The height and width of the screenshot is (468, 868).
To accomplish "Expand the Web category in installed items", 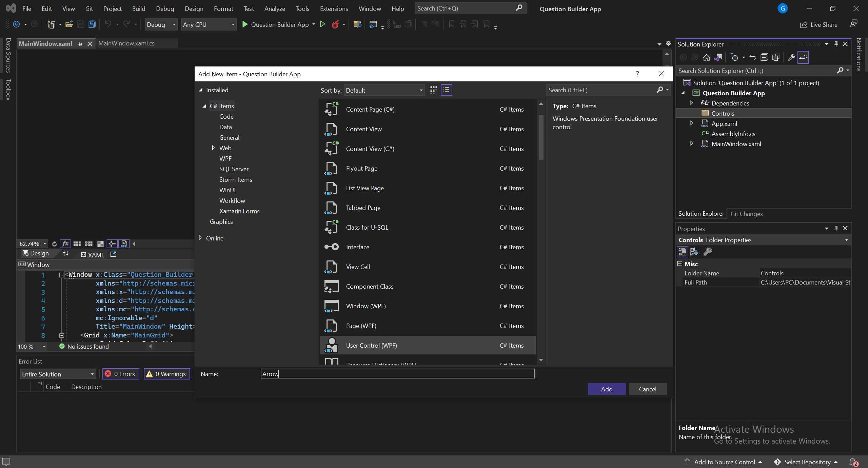I will click(213, 148).
